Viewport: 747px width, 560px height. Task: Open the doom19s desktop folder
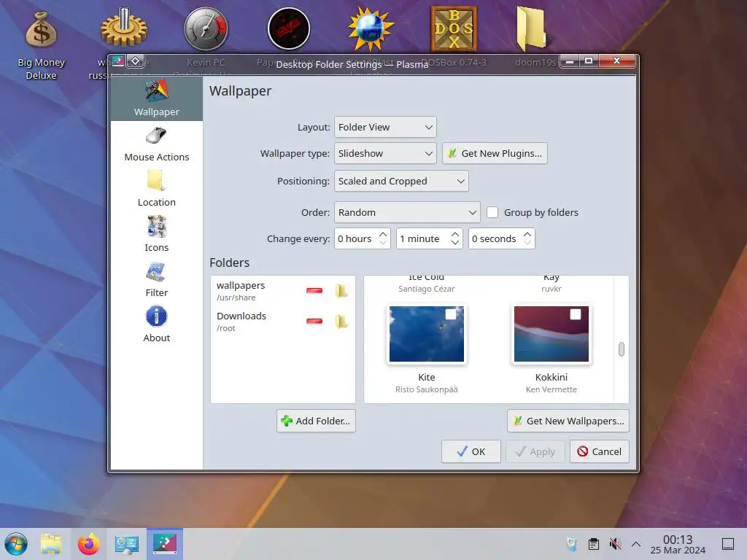coord(532,28)
